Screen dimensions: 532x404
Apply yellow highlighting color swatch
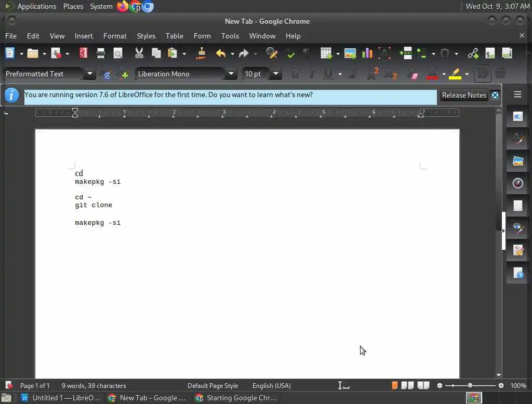pos(455,74)
